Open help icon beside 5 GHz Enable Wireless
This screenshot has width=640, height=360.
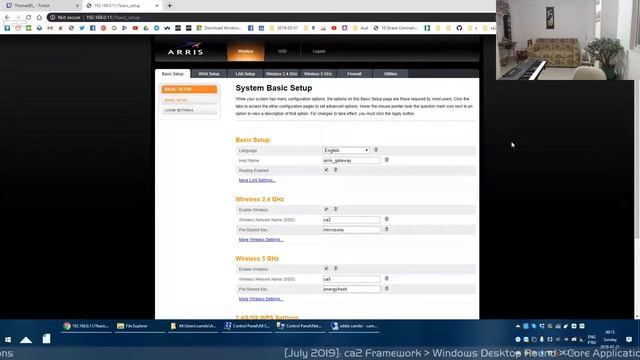click(336, 269)
